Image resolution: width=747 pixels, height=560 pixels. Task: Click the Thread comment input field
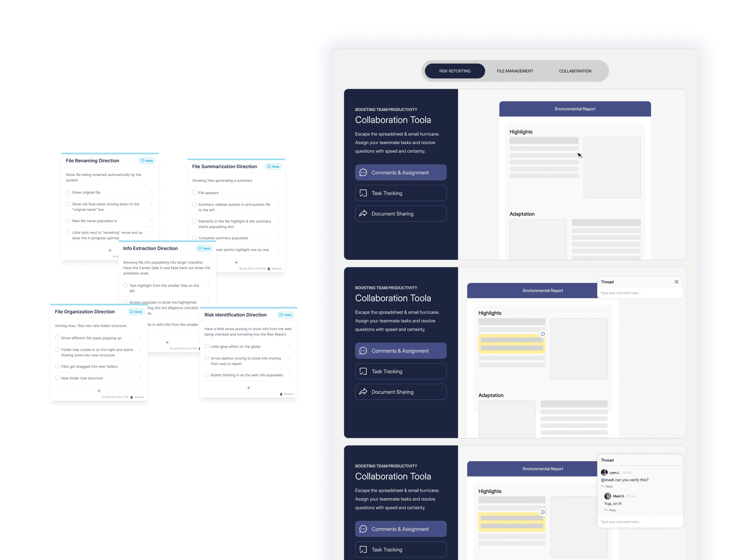pyautogui.click(x=638, y=293)
